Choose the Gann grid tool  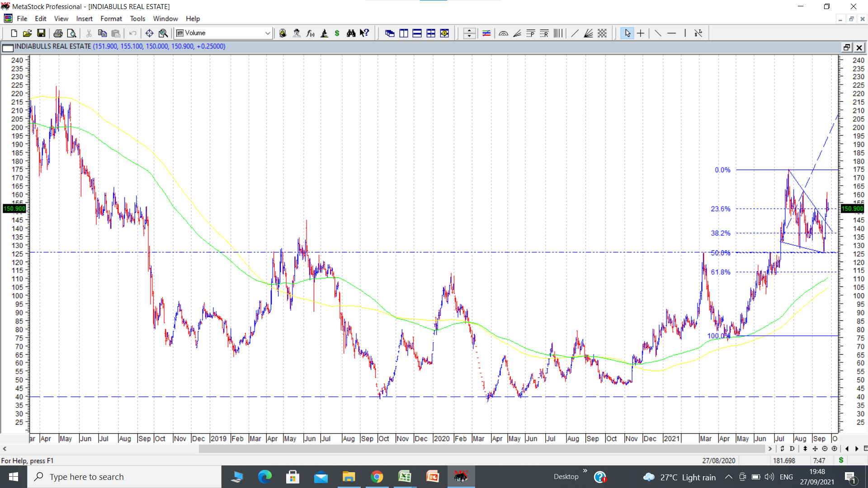click(x=602, y=33)
